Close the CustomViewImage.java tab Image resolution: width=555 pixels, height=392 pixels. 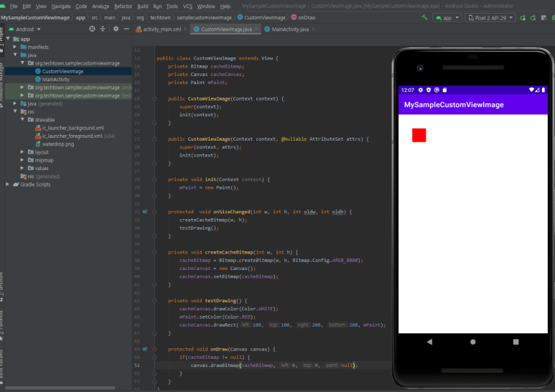click(256, 29)
